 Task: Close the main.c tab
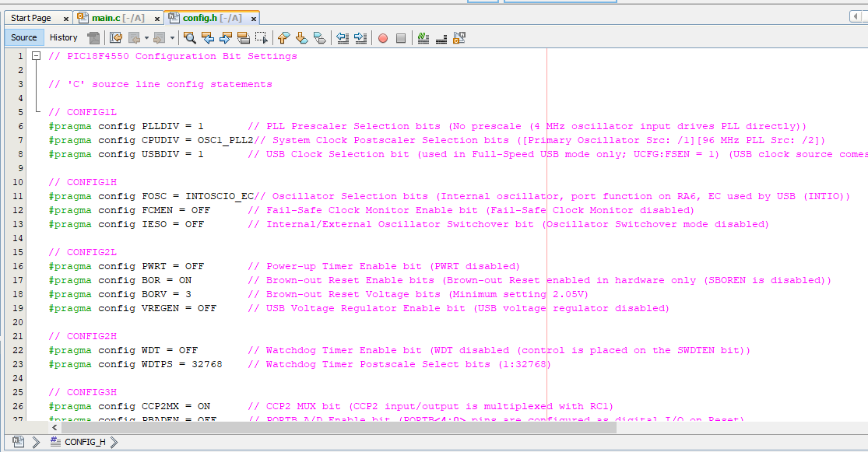coord(156,19)
